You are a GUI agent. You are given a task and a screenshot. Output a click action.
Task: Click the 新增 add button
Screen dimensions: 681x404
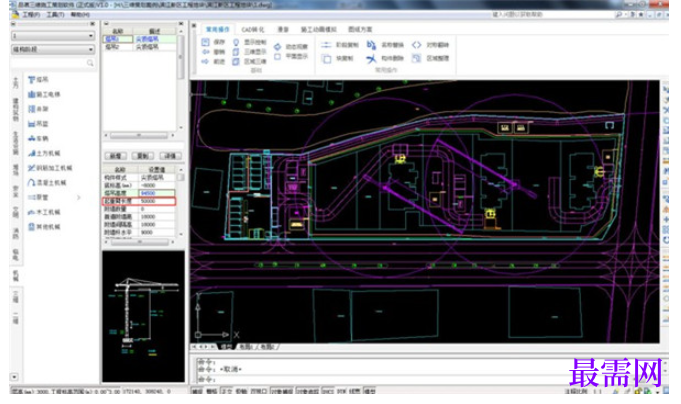[116, 156]
